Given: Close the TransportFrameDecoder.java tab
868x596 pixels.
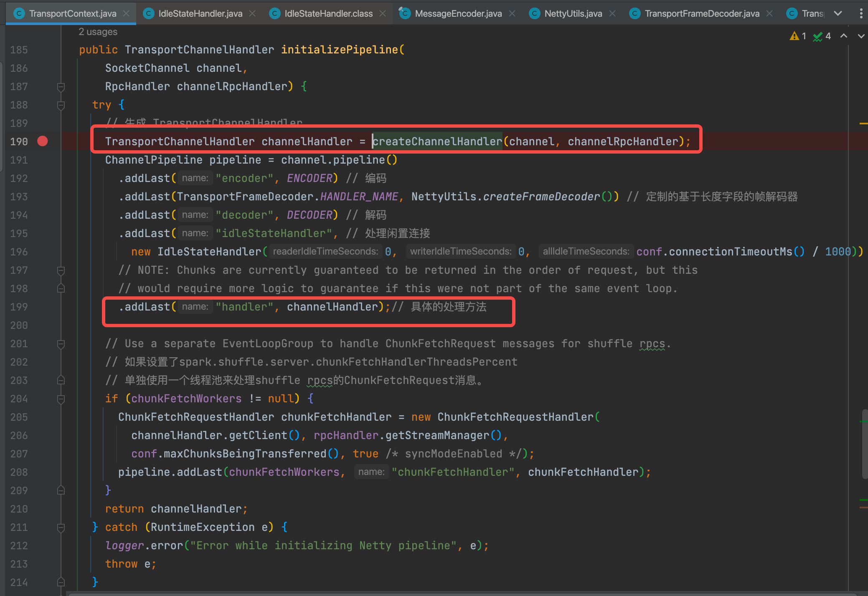Looking at the screenshot, I should [769, 13].
